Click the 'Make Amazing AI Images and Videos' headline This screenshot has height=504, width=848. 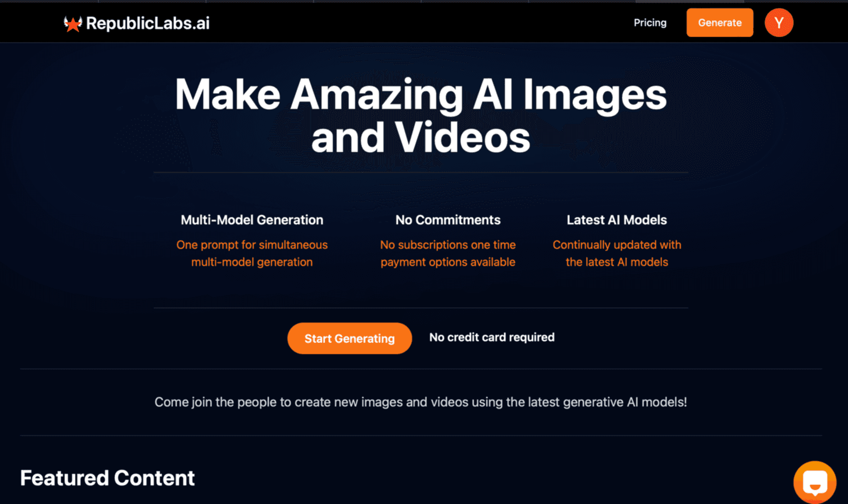(421, 115)
